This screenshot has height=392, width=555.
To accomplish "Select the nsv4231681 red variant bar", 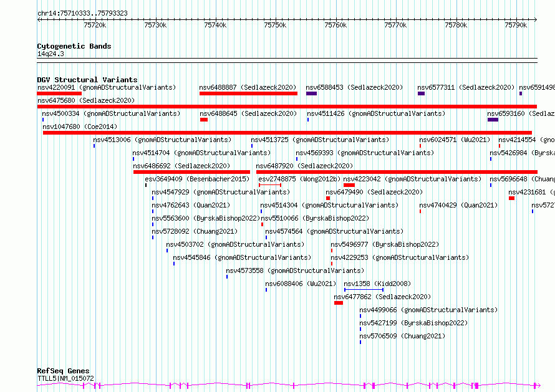I will click(511, 198).
